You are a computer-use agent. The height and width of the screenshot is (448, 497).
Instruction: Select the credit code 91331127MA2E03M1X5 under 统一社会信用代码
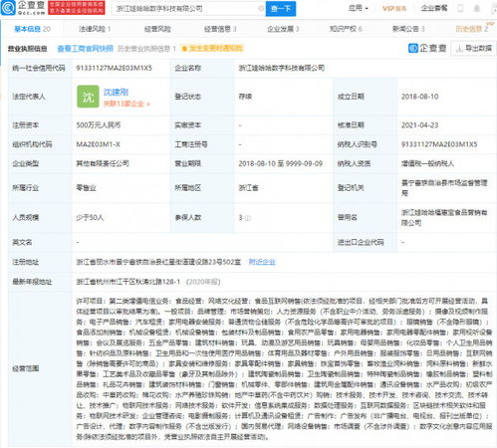click(x=114, y=68)
